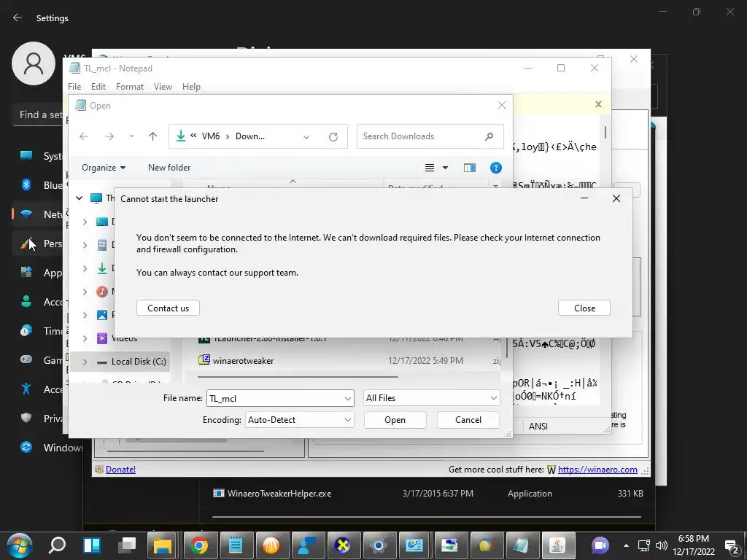
Task: Click New folder in Open dialog
Action: tap(169, 168)
